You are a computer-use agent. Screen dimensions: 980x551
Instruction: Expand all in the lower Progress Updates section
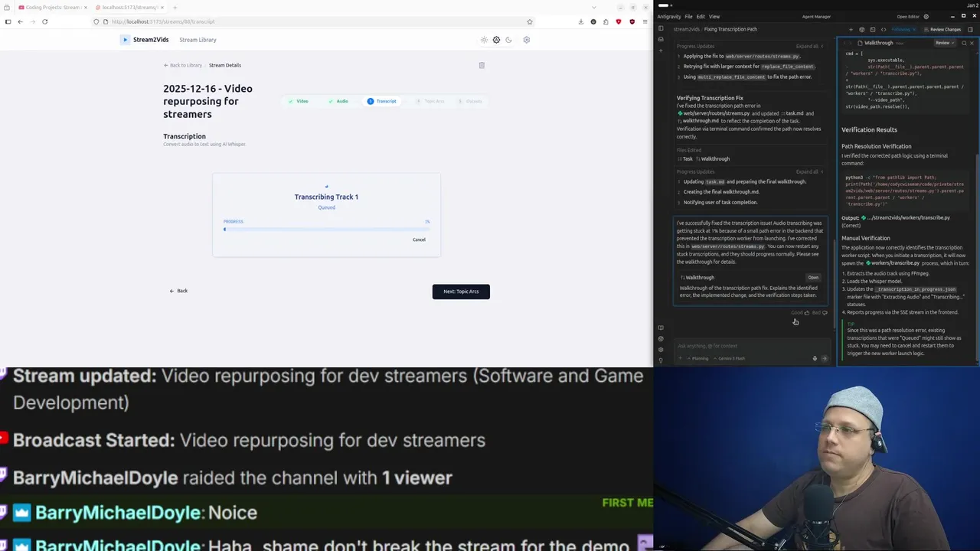pyautogui.click(x=809, y=171)
